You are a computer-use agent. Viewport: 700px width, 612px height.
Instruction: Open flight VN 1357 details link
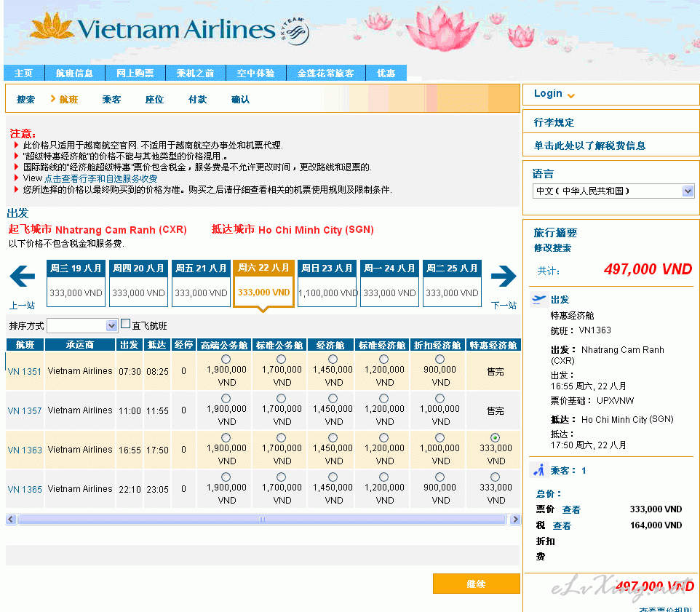[x=25, y=410]
